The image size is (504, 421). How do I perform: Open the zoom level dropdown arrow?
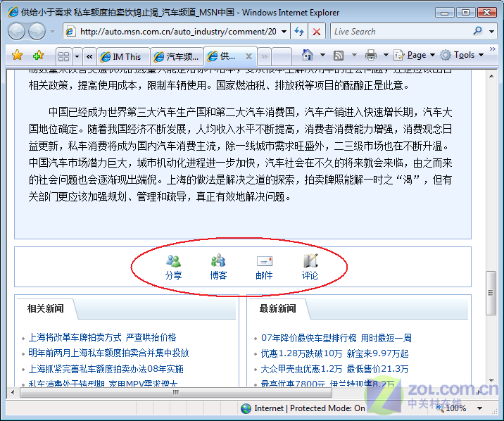[x=480, y=408]
